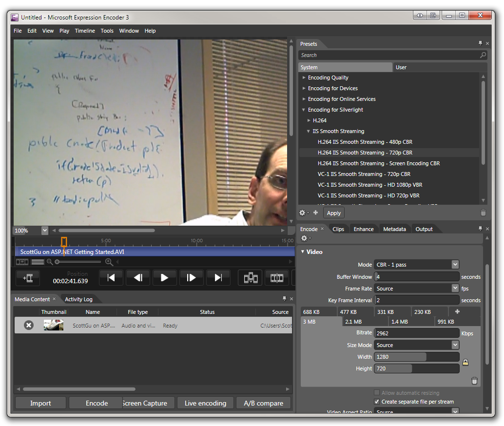Open the Frame Rate dropdown
This screenshot has width=504, height=426.
click(455, 288)
